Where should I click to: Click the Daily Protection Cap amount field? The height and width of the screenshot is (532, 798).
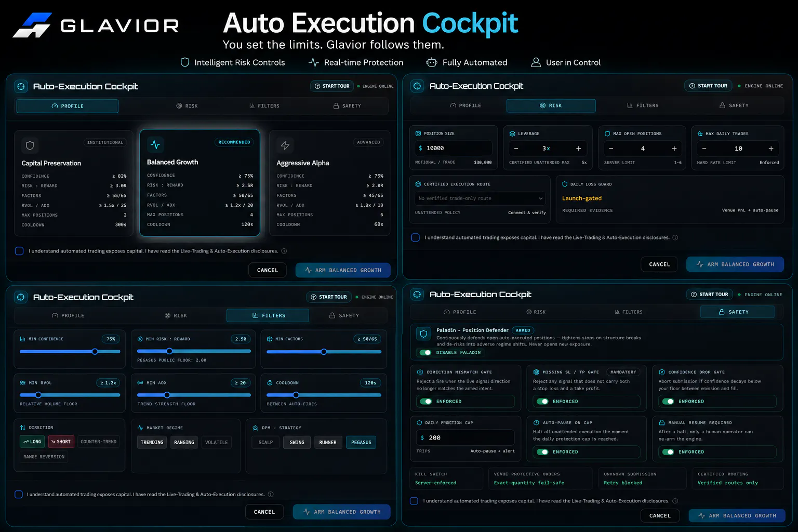[465, 437]
